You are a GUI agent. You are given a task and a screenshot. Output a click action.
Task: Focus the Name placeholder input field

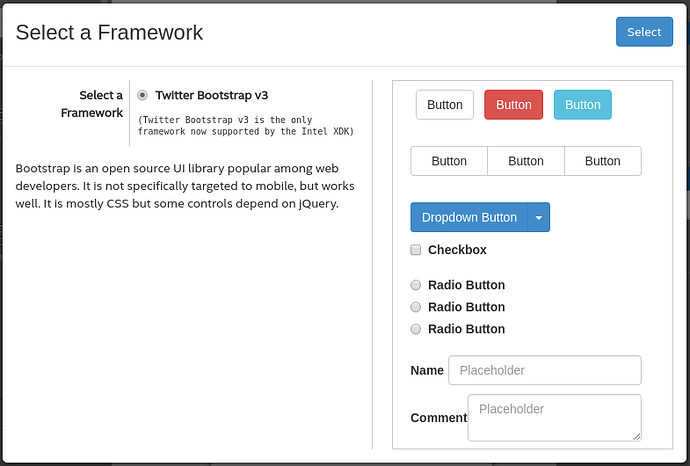click(544, 370)
